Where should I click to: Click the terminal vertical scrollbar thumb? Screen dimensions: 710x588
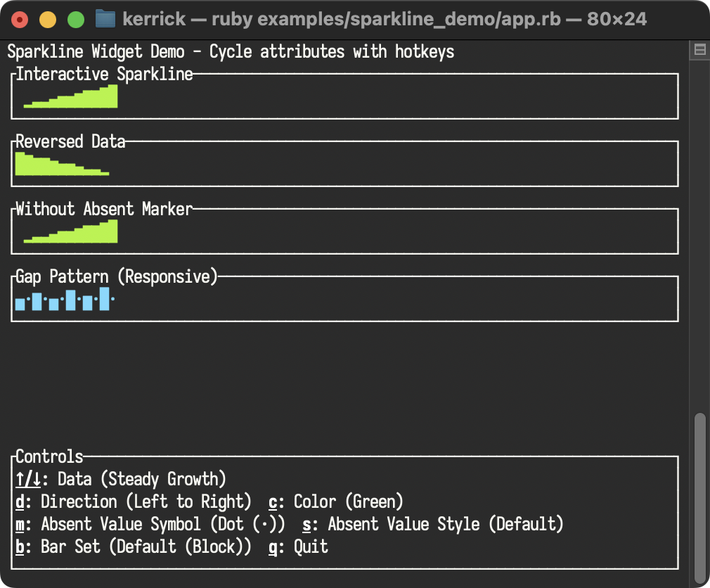tap(700, 498)
